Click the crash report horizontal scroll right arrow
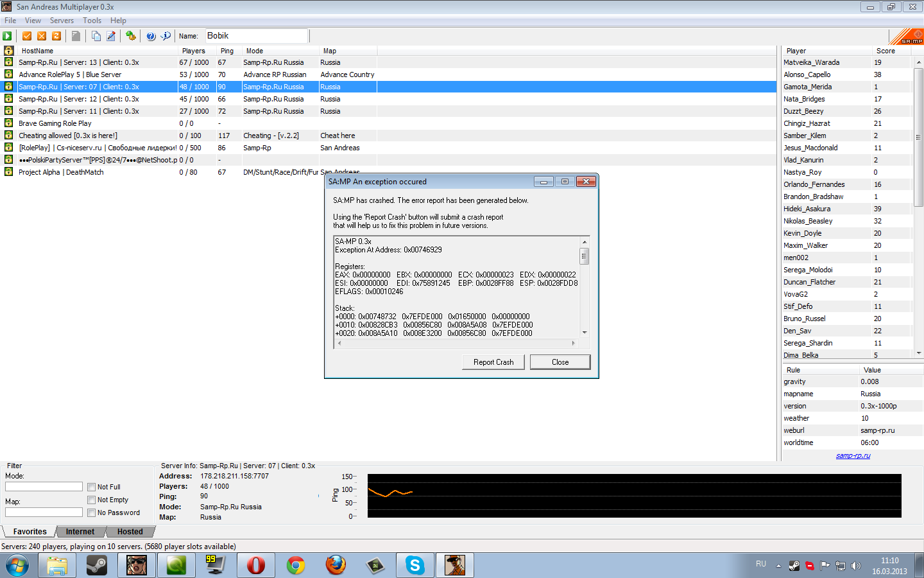 574,344
